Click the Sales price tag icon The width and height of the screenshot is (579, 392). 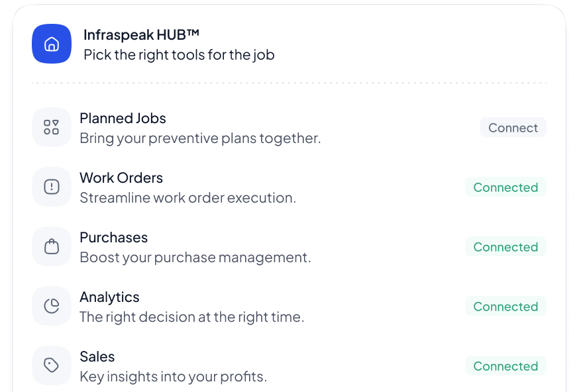(x=51, y=365)
